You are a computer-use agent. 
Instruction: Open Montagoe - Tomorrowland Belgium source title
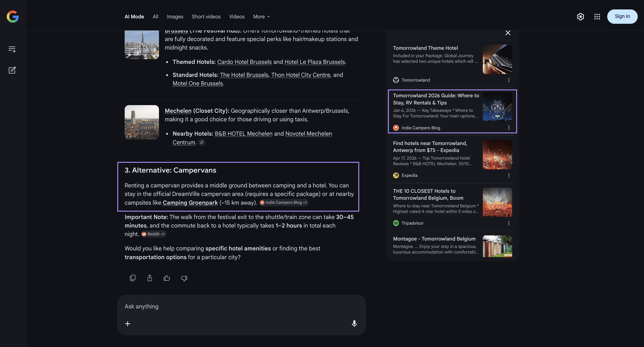click(x=434, y=239)
